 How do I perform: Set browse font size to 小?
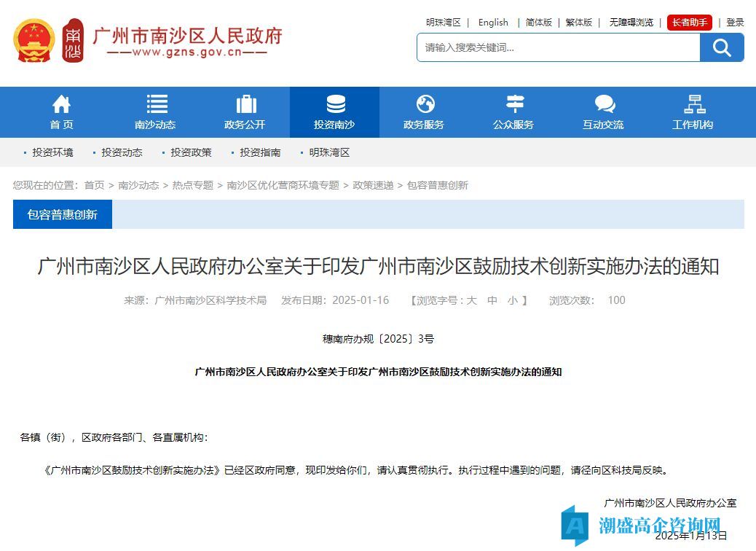pos(513,300)
